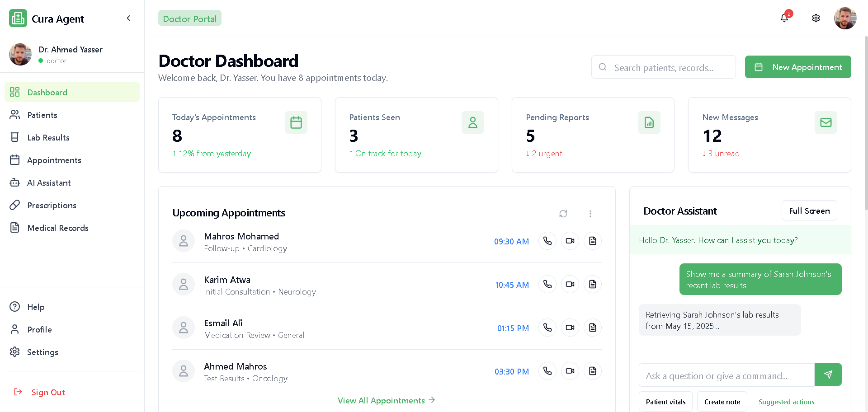Call Mahros Mohamed via phone icon
Viewport: 868px width, 412px height.
click(x=547, y=241)
